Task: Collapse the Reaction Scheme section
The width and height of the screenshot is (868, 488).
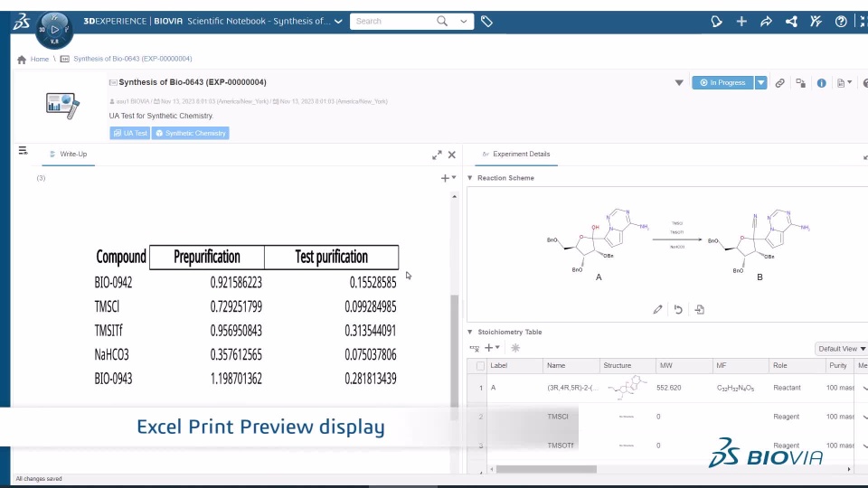Action: [470, 178]
